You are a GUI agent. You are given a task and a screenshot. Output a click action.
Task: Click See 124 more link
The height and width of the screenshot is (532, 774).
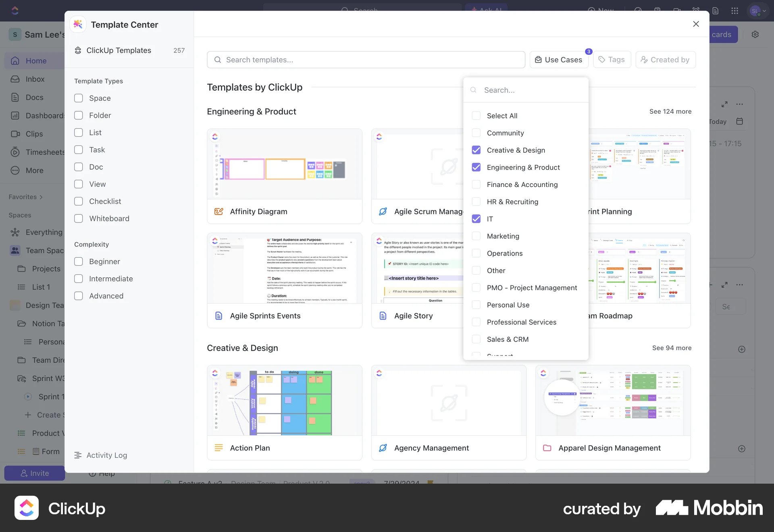click(x=670, y=111)
